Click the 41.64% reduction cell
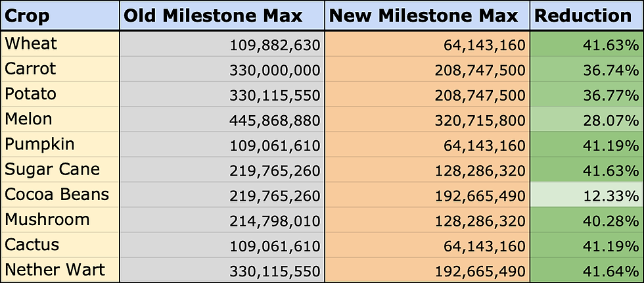This screenshot has width=644, height=283. click(587, 270)
